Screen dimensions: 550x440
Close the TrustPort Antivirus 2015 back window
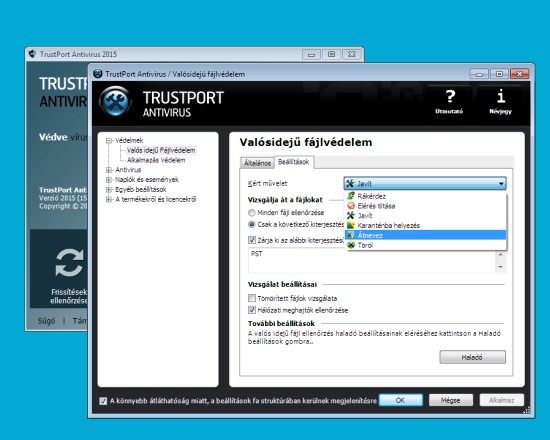point(352,54)
